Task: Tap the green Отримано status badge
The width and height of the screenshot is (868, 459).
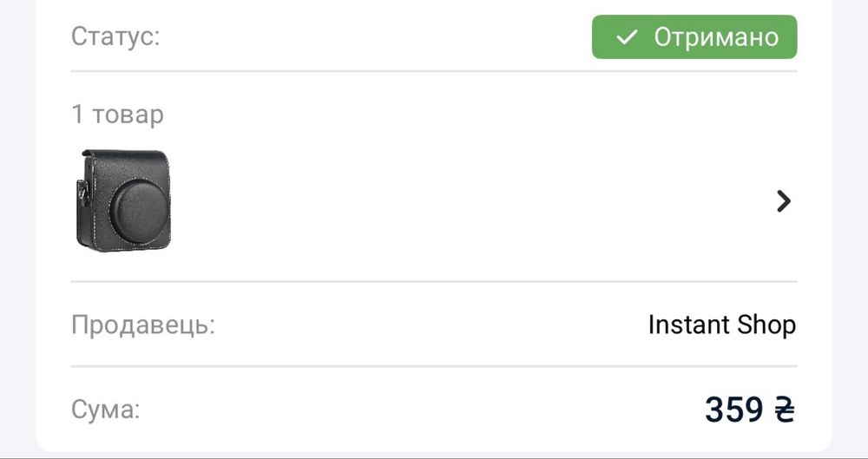Action: click(694, 37)
